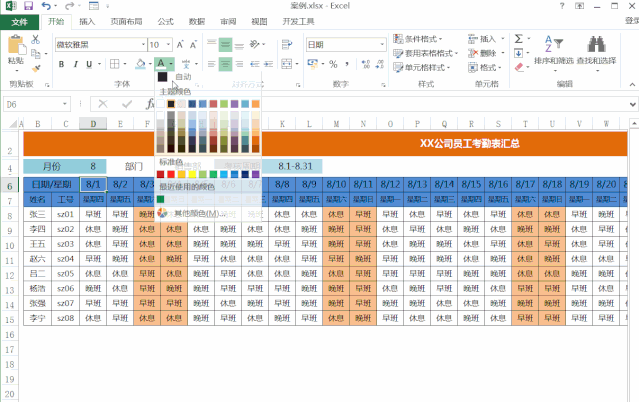The height and width of the screenshot is (402, 639).
Task: Open the fill color bucket icon
Action: coord(141,64)
